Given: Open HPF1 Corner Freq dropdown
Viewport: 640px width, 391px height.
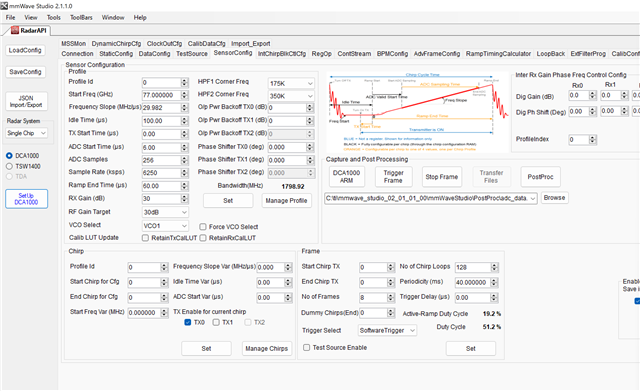Looking at the screenshot, I should [291, 83].
